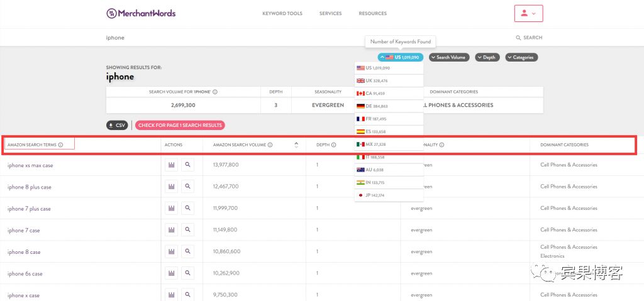Collapse the US country dropdown
This screenshot has width=644, height=301.
click(x=401, y=57)
